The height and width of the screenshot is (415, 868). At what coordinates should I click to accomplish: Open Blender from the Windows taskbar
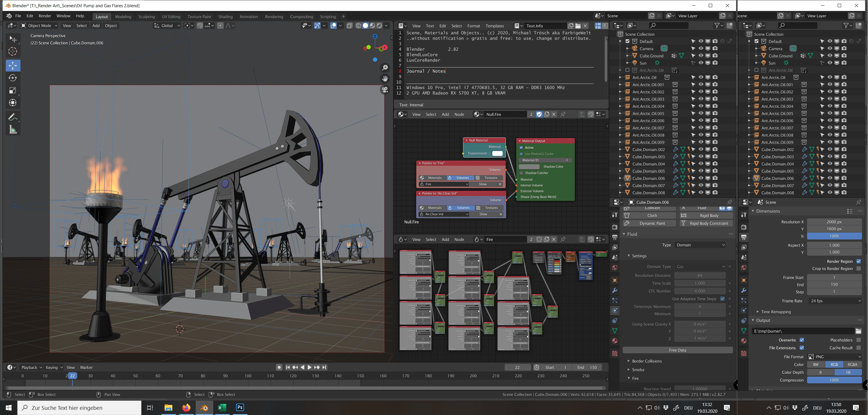click(204, 408)
